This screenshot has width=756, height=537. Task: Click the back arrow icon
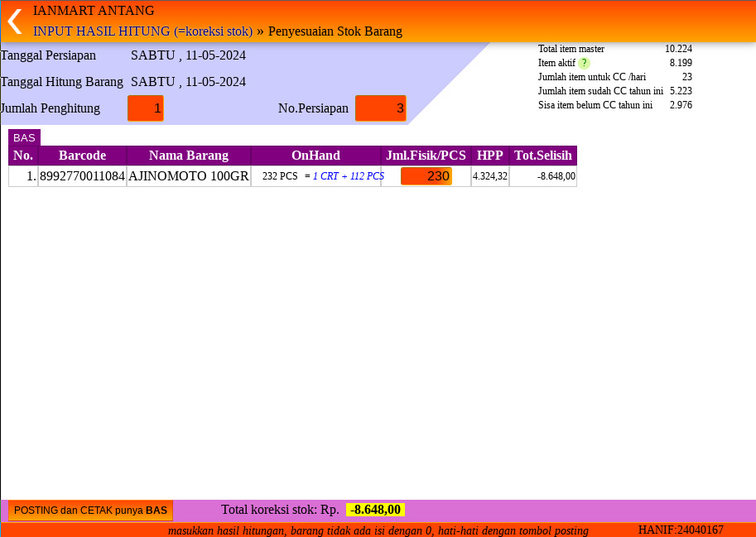pyautogui.click(x=14, y=22)
